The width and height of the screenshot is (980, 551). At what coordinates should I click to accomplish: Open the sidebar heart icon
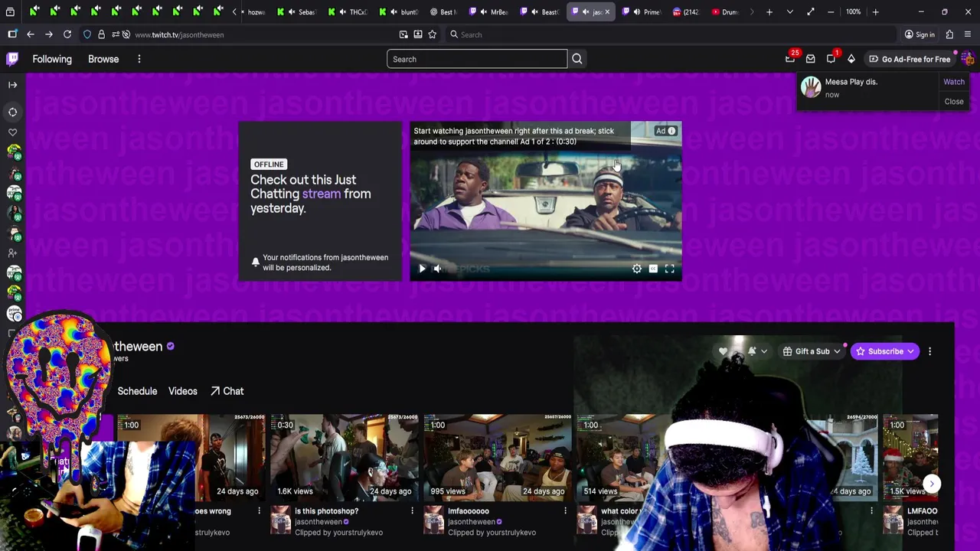tap(12, 132)
